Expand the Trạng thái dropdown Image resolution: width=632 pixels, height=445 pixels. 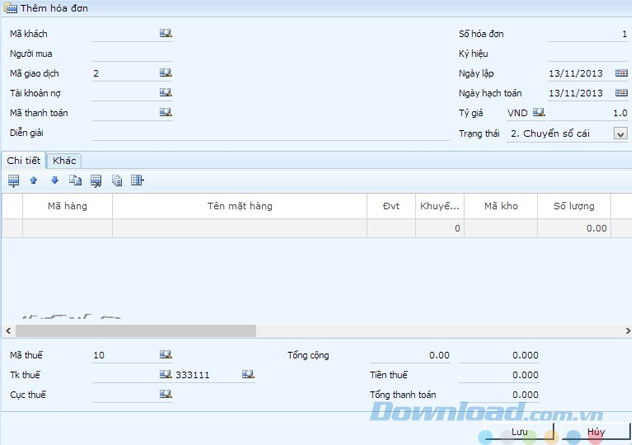(x=620, y=133)
